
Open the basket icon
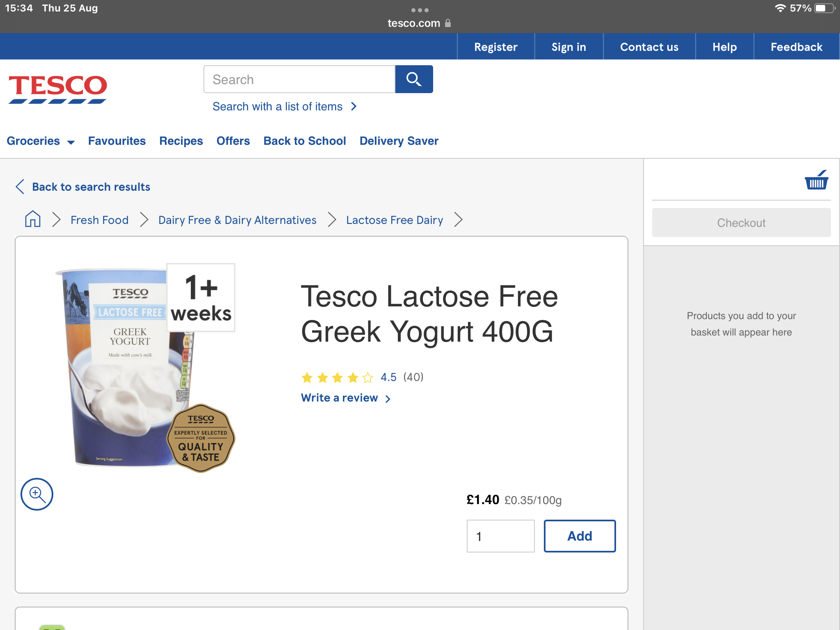tap(816, 180)
